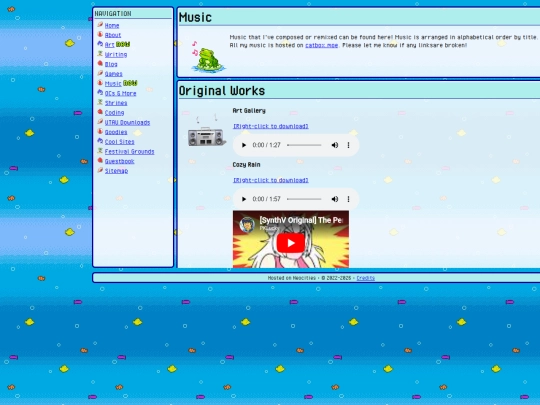The width and height of the screenshot is (540, 405).
Task: Sign the Guestbook link
Action: (119, 161)
